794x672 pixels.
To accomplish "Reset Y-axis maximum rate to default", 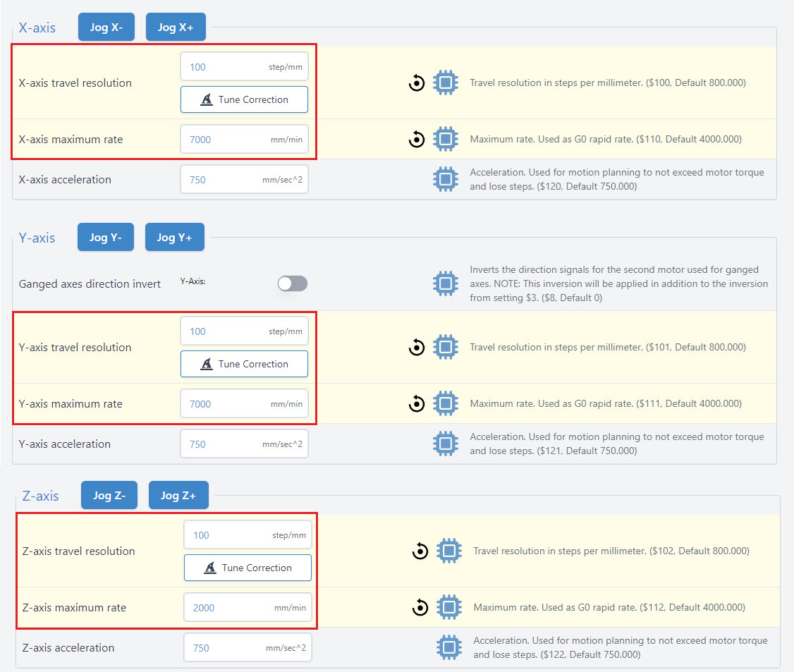I will coord(417,404).
